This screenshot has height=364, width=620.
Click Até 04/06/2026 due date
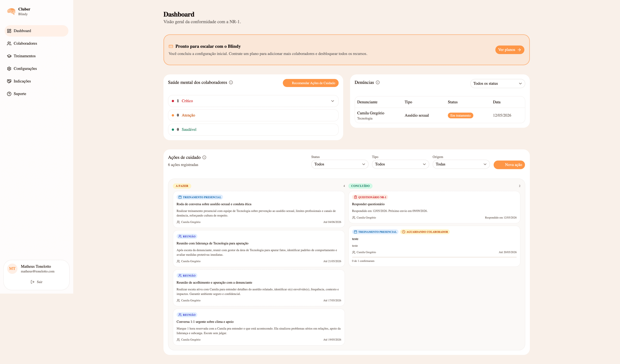point(332,222)
